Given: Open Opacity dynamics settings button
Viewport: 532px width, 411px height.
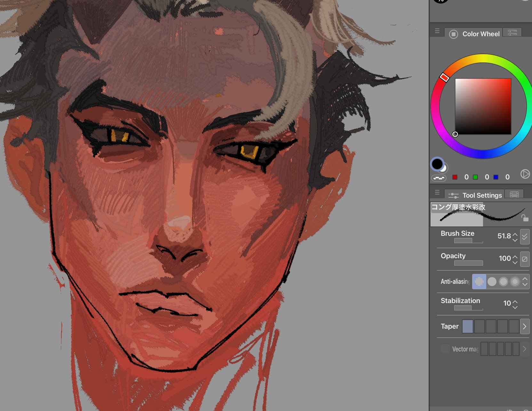Looking at the screenshot, I should tap(525, 259).
